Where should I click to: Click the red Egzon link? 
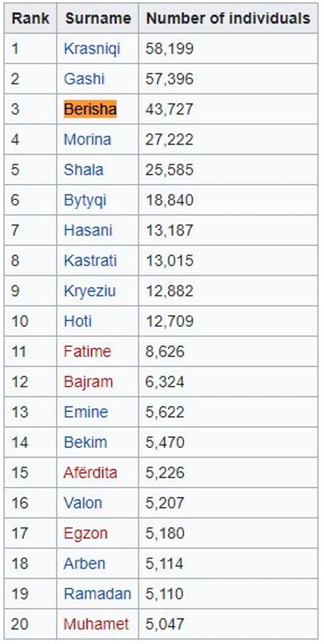coord(85,533)
